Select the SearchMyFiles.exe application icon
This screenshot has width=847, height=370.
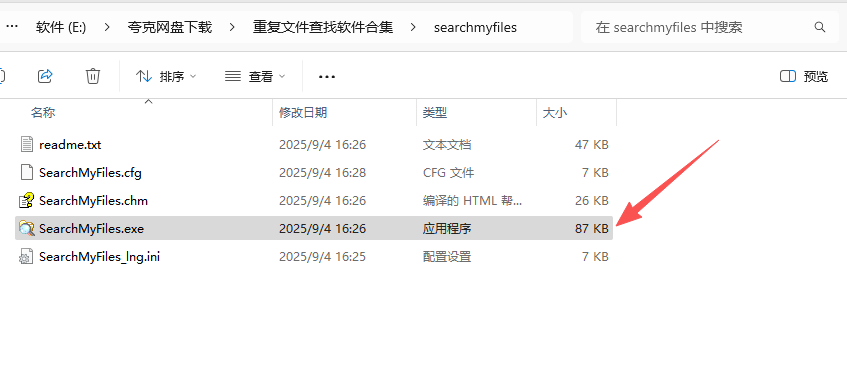click(x=26, y=228)
